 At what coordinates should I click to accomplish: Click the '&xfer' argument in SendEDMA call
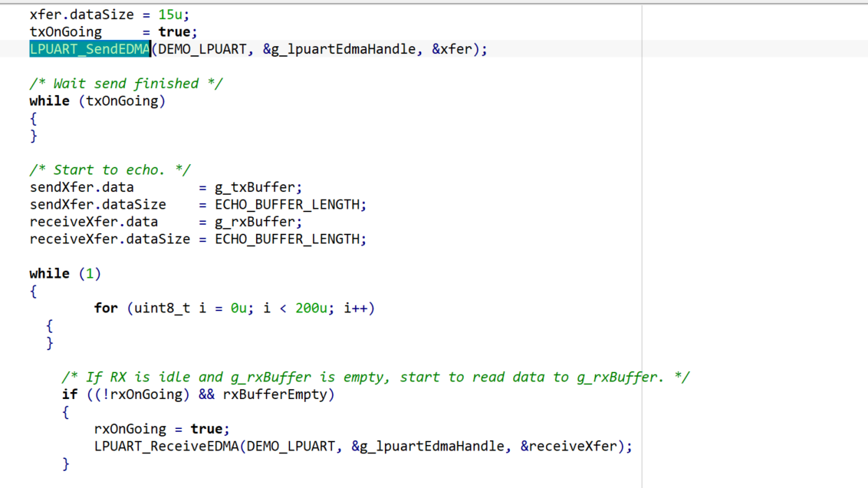[x=452, y=49]
